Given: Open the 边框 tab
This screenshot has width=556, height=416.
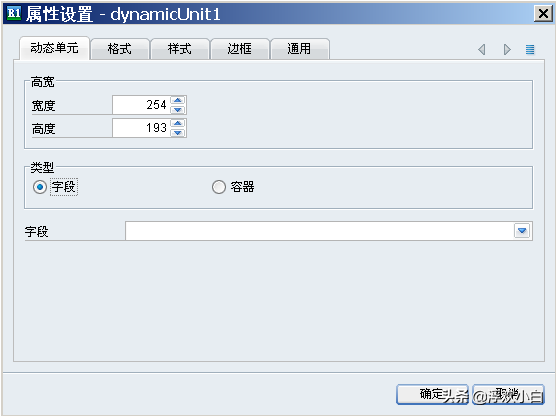Looking at the screenshot, I should coord(240,49).
